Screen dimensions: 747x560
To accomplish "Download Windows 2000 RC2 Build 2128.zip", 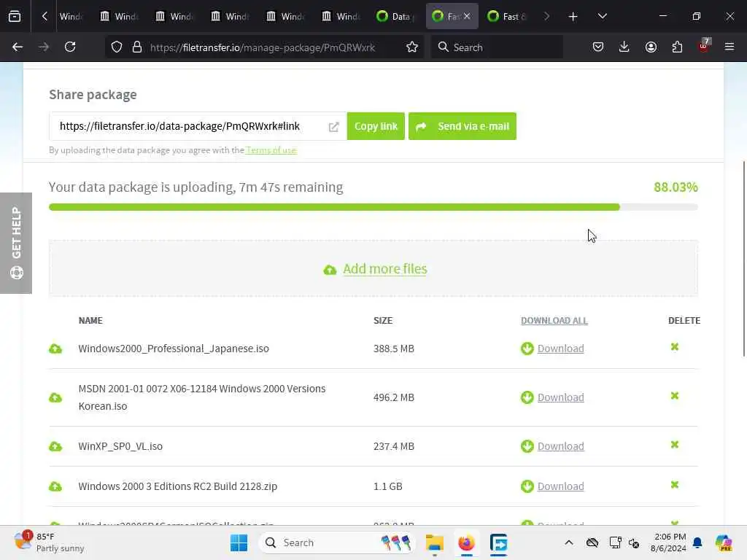I will click(x=560, y=486).
